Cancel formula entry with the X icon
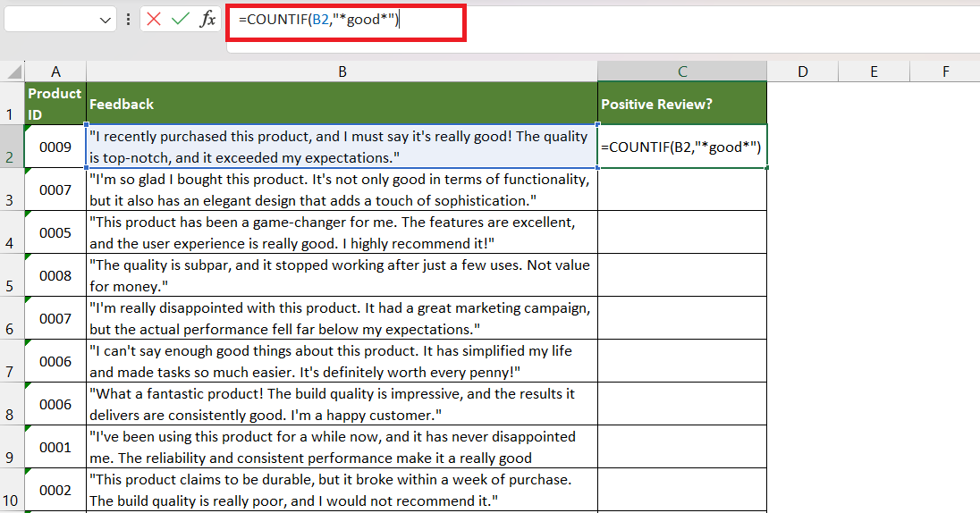 pos(154,20)
